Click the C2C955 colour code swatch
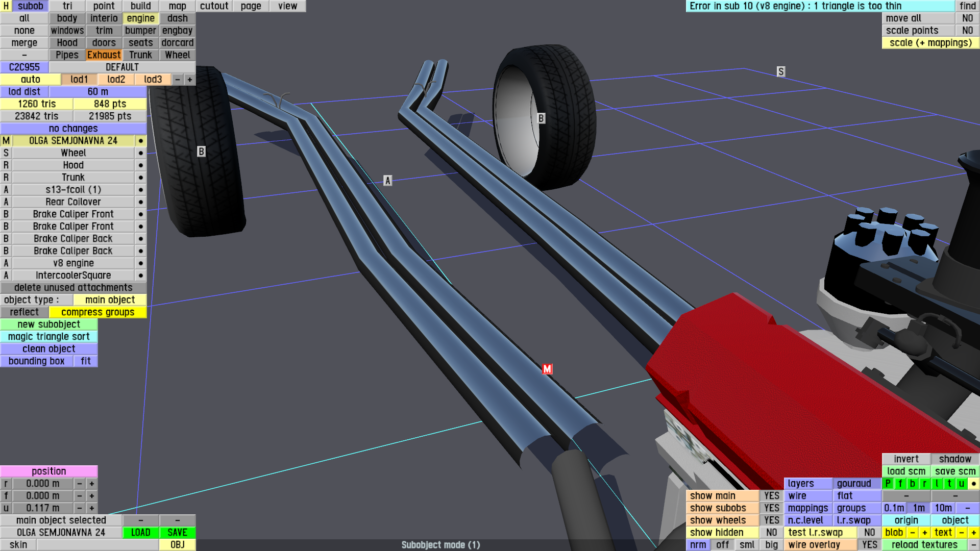The image size is (980, 551). [24, 67]
